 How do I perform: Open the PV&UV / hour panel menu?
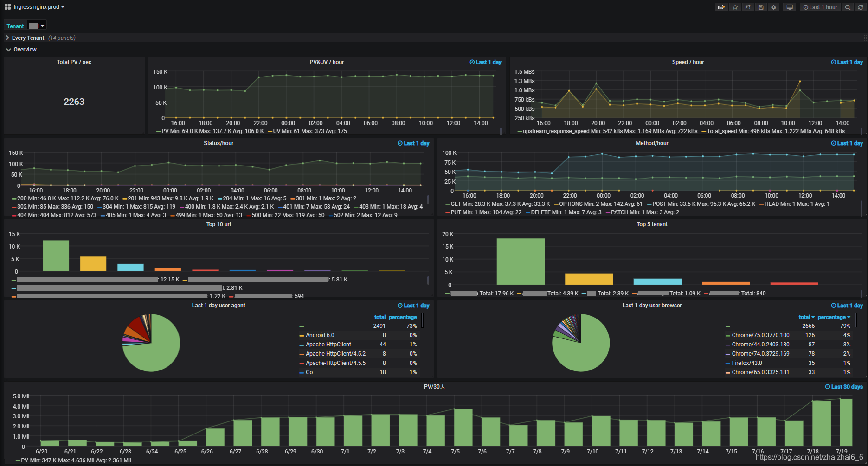point(327,62)
